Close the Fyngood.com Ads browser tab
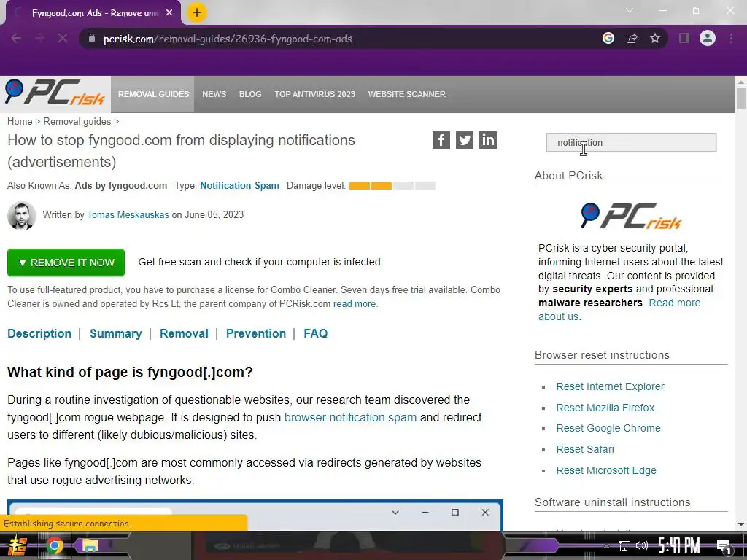This screenshot has height=560, width=747. [169, 13]
